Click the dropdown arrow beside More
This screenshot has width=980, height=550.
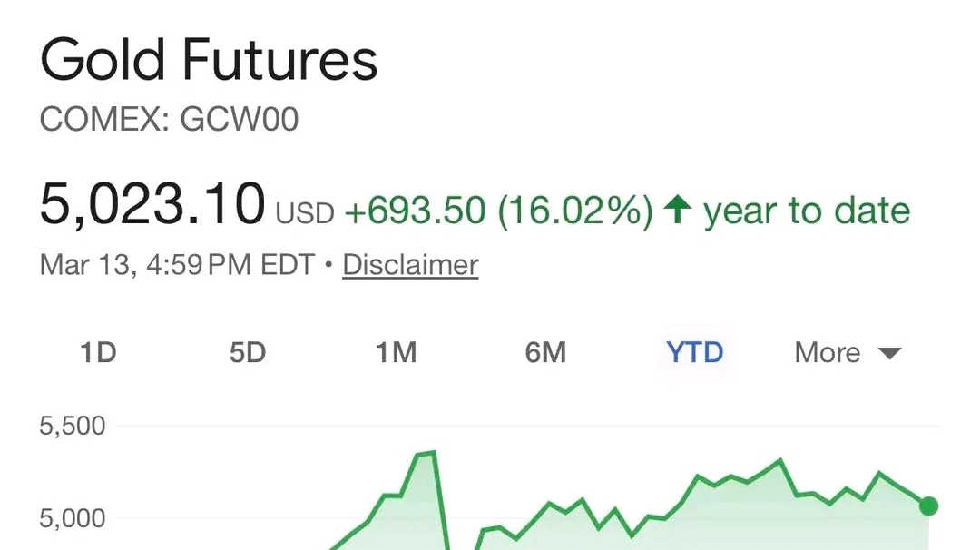[889, 354]
